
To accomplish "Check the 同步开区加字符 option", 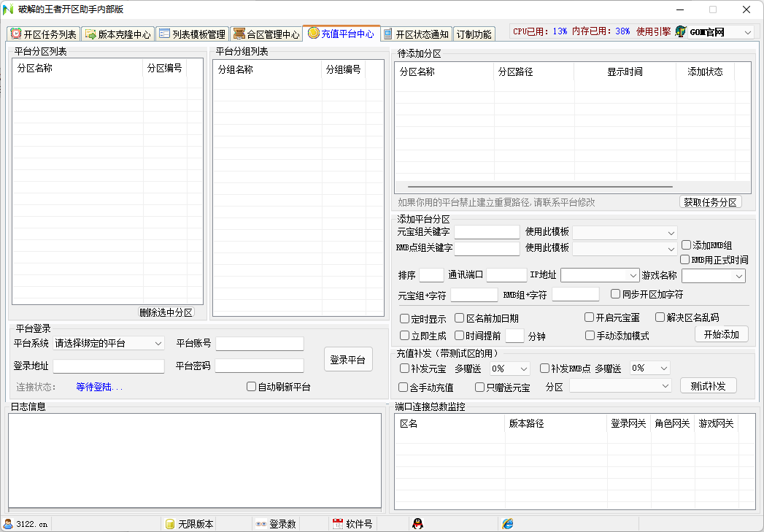I will (615, 294).
